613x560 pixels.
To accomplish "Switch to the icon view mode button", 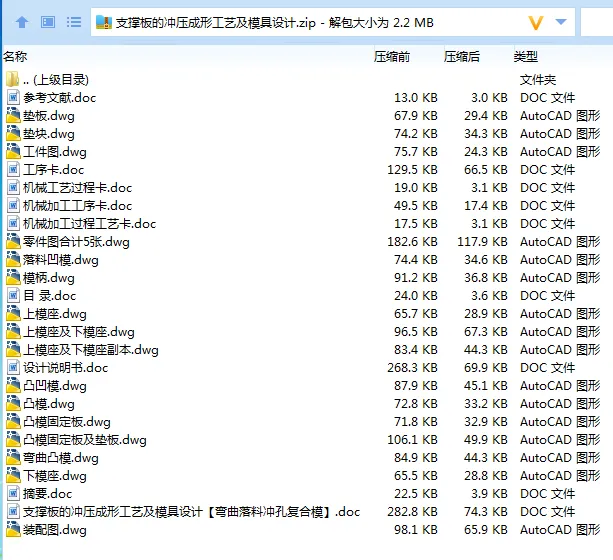I will [x=48, y=22].
